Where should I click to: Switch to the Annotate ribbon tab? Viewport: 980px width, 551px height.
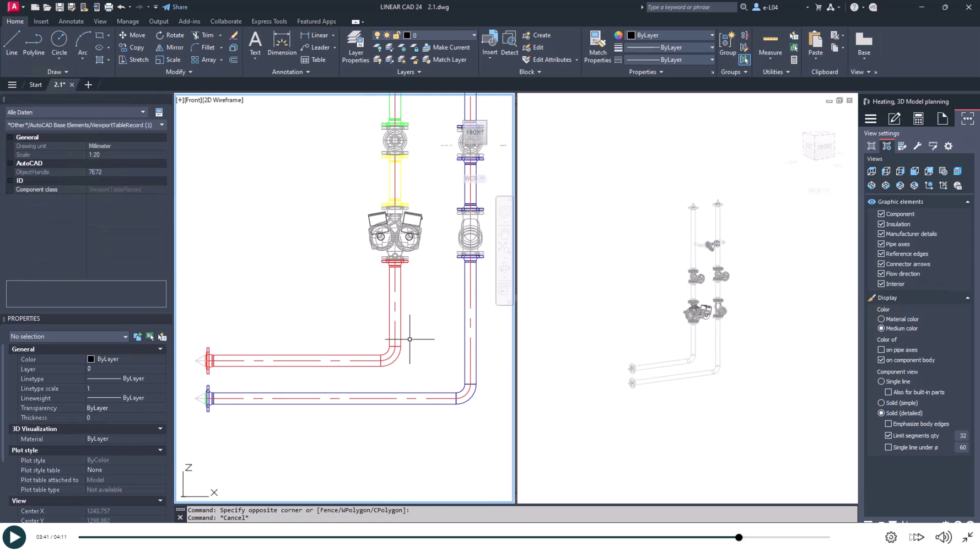coord(71,21)
